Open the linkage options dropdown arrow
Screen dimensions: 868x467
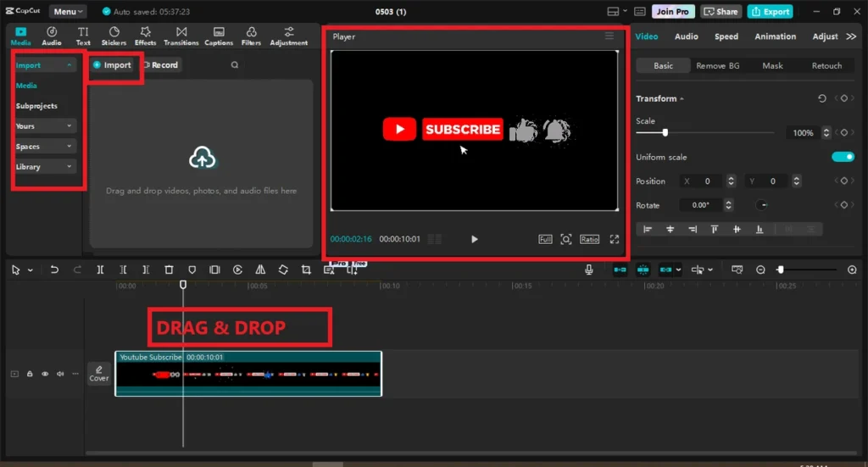coord(679,270)
